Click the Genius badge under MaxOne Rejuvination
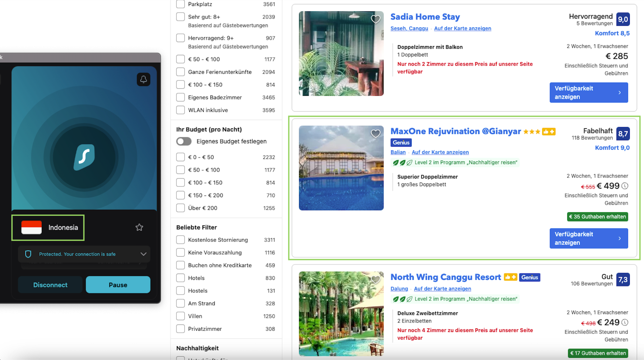 (401, 143)
